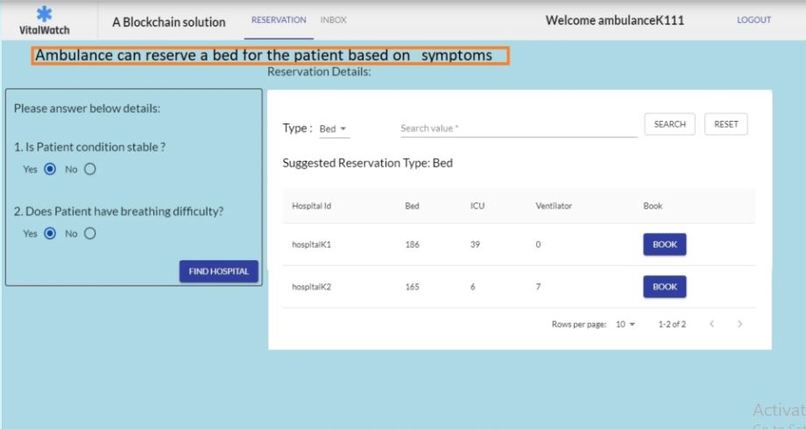Viewport: 806px width, 429px height.
Task: Click the Ventilator column header
Action: point(554,206)
